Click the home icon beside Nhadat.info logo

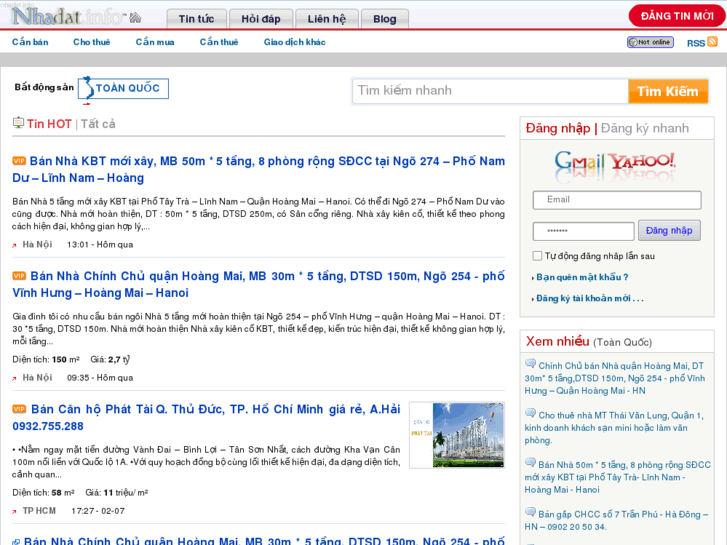(x=135, y=18)
